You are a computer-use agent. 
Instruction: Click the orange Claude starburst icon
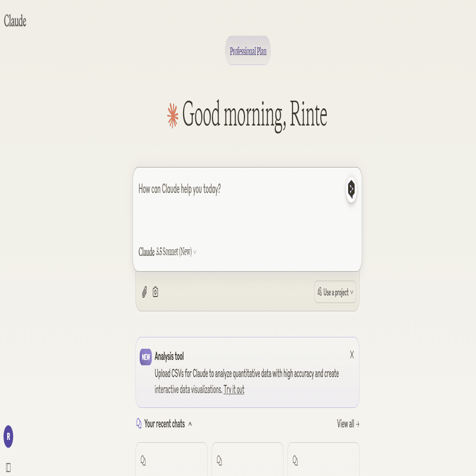[x=173, y=115]
